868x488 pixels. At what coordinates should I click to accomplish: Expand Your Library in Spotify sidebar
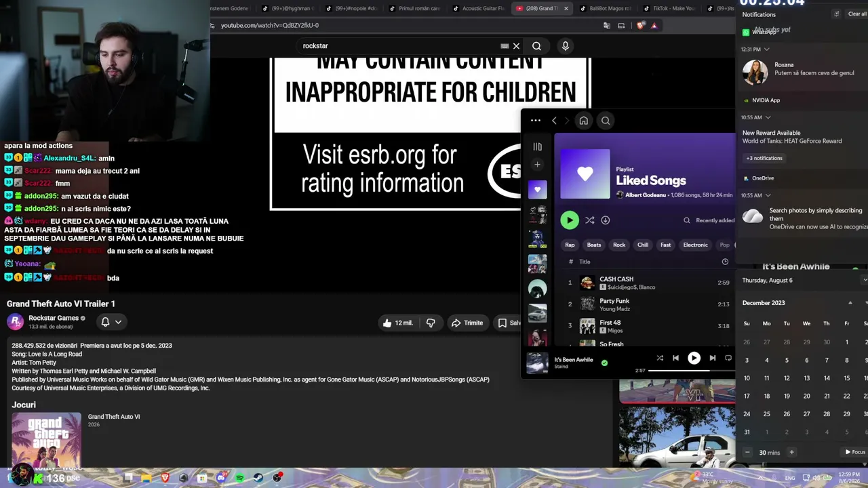[538, 146]
